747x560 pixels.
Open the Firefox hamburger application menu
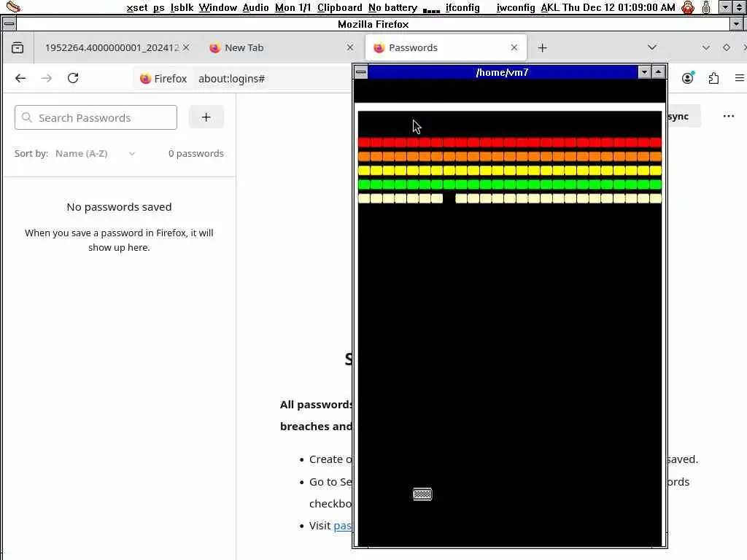[740, 78]
